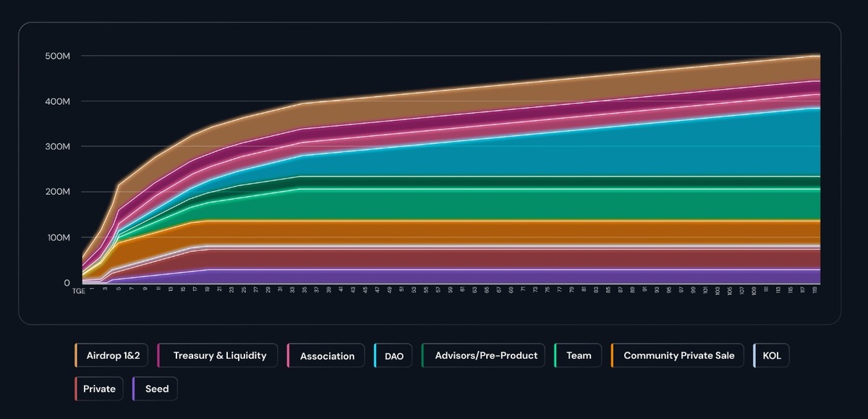Toggle the Airdrop 1&2 legend item
Screen dimensions: 868x419
tap(112, 355)
